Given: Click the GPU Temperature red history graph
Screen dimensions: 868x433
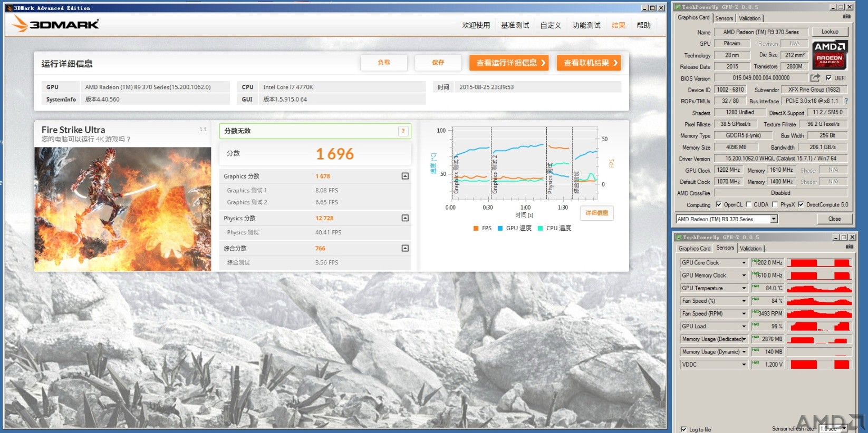Looking at the screenshot, I should coord(819,288).
